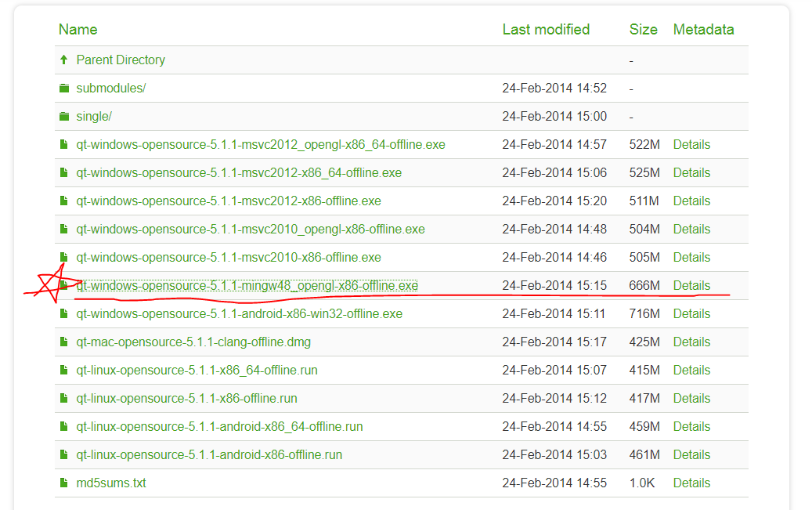Open Details for 716M android win32 file

[x=691, y=314]
